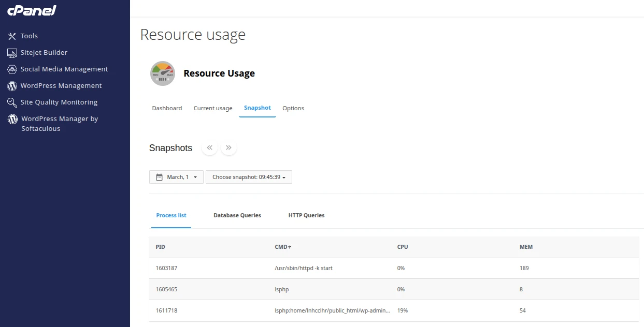Open Site Quality Monitoring
The height and width of the screenshot is (327, 644).
pos(59,102)
